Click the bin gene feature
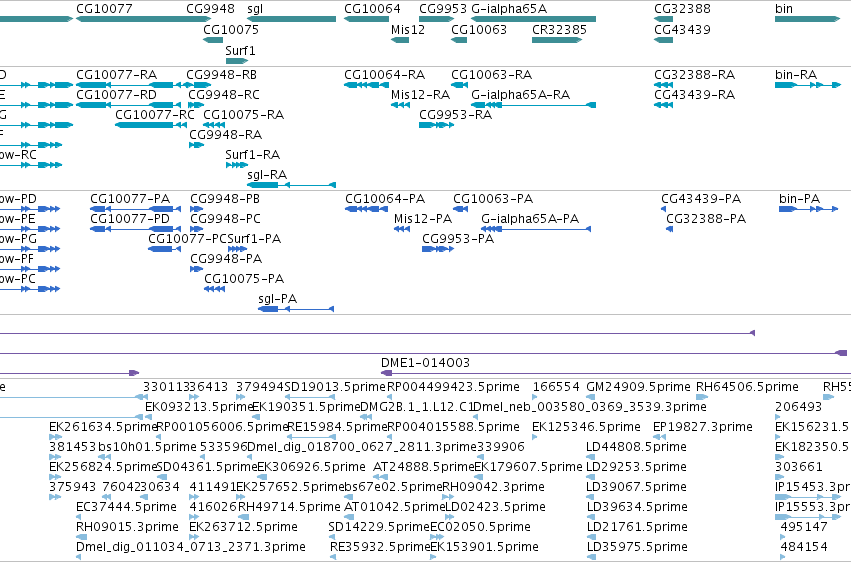This screenshot has width=851, height=562. [808, 19]
